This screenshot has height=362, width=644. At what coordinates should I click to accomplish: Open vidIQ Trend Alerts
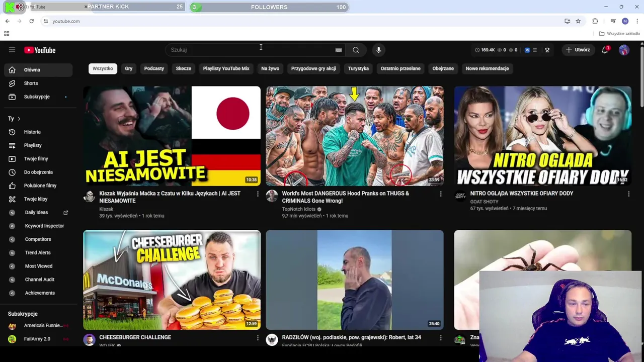click(38, 252)
